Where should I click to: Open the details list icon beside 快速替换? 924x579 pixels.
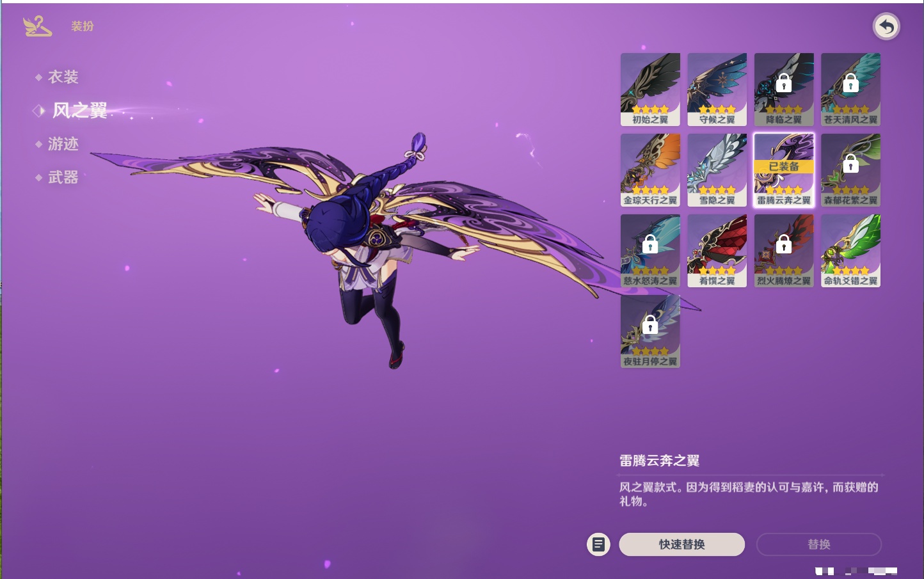coord(598,544)
